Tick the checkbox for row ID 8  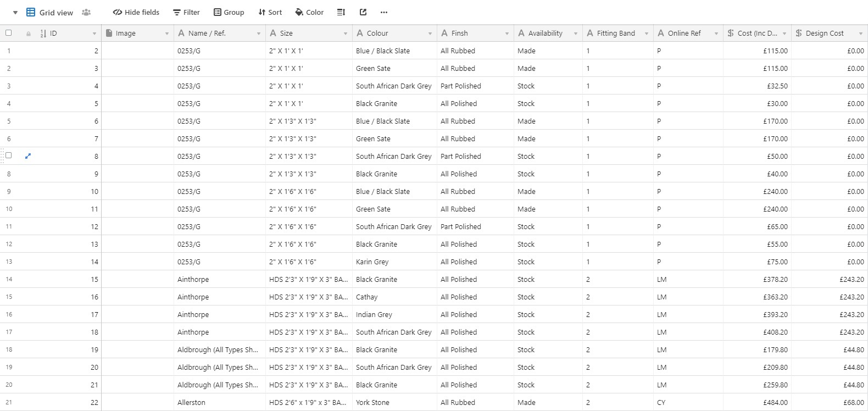point(8,155)
